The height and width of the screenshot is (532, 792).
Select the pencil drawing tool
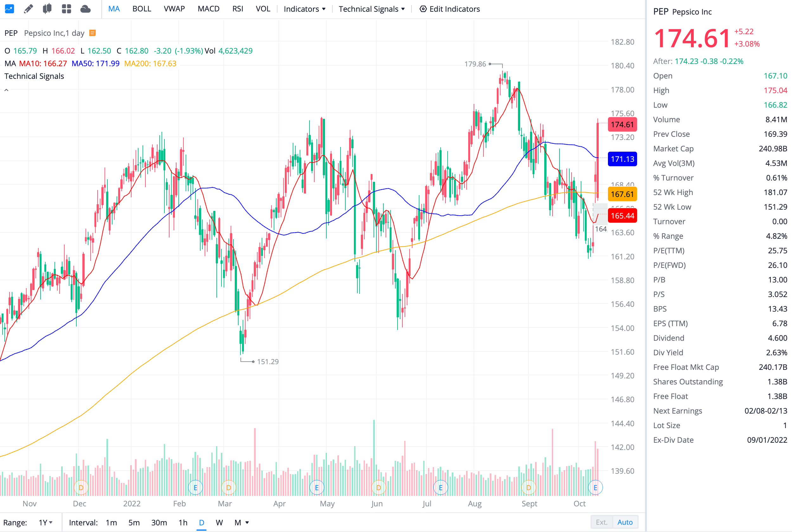[x=29, y=9]
